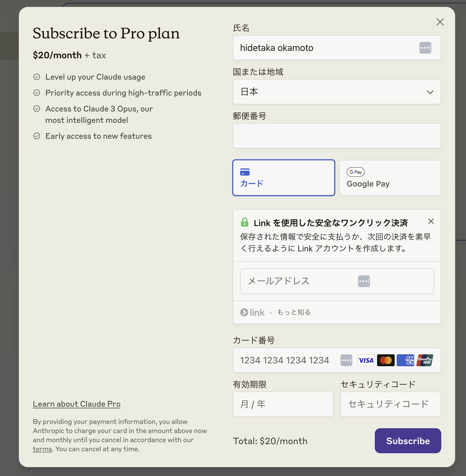Click the blue card icon in カード tile
This screenshot has height=476, width=466.
245,171
